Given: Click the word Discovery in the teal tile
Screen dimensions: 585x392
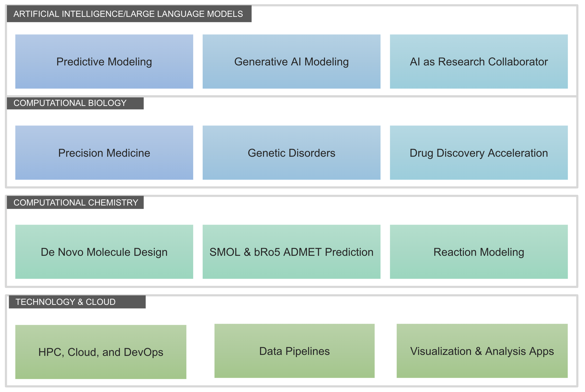Looking at the screenshot, I should coord(460,153).
